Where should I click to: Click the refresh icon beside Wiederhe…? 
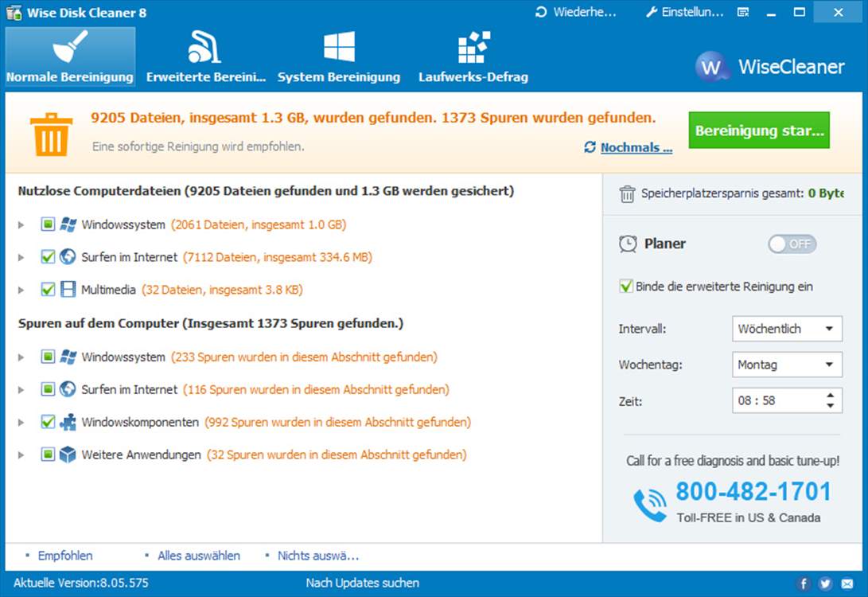[x=541, y=12]
